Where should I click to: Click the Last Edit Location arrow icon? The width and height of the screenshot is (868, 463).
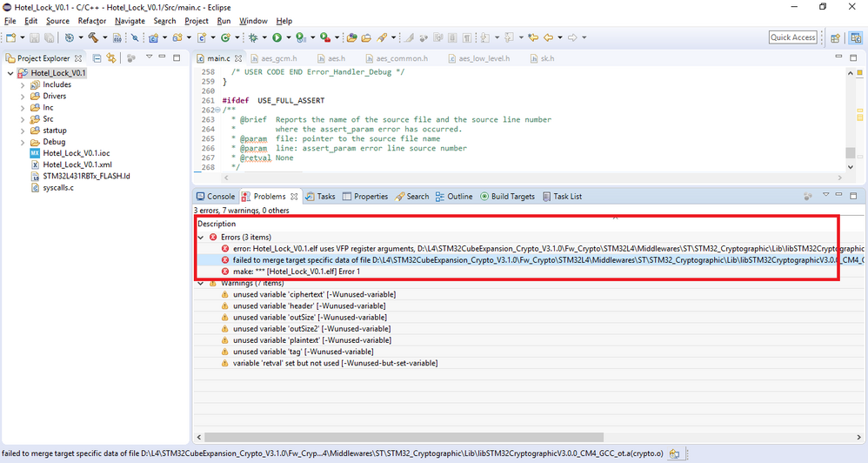[x=533, y=37]
